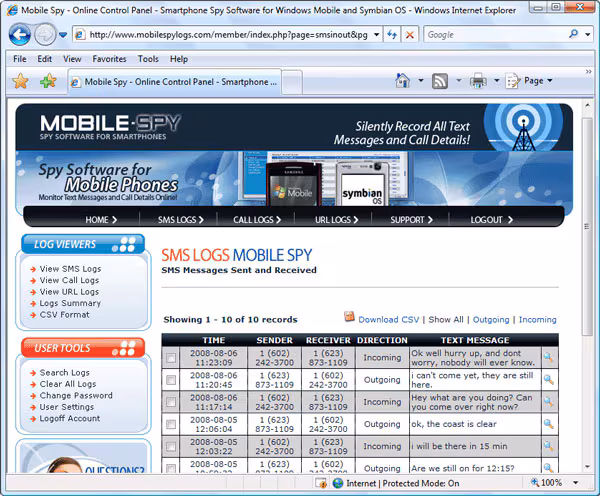Click the browser Back arrow button
Image resolution: width=600 pixels, height=496 pixels.
(20, 35)
